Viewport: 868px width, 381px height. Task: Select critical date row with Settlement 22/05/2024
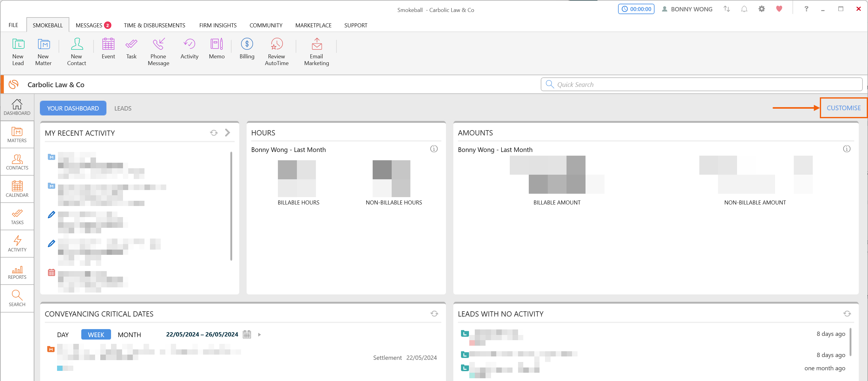click(242, 357)
